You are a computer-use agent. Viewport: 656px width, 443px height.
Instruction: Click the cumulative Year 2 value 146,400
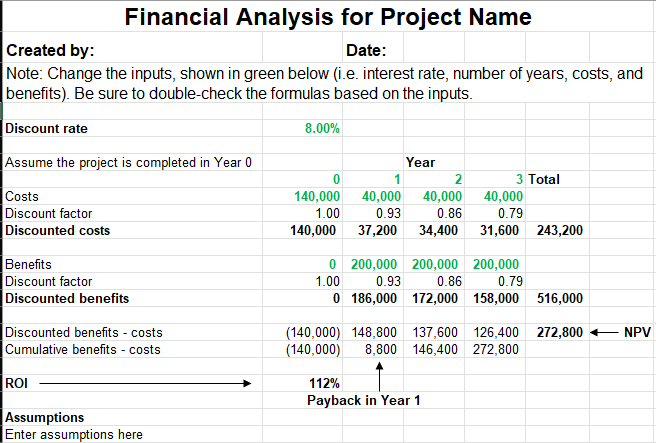[x=435, y=350]
